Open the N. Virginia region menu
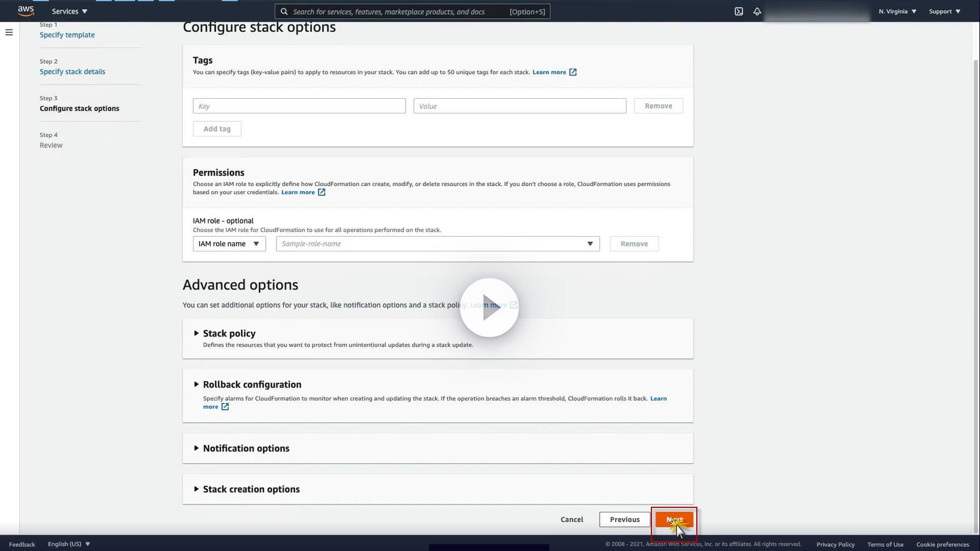980x551 pixels. [x=897, y=11]
